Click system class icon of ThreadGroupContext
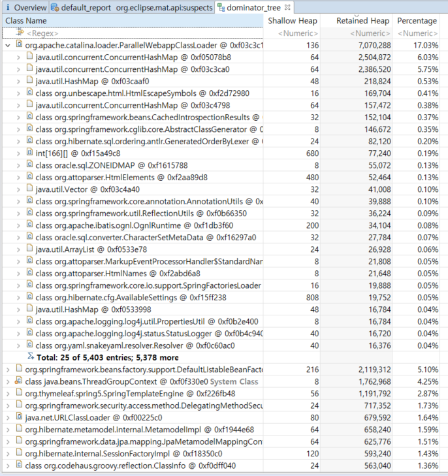 tap(18, 381)
